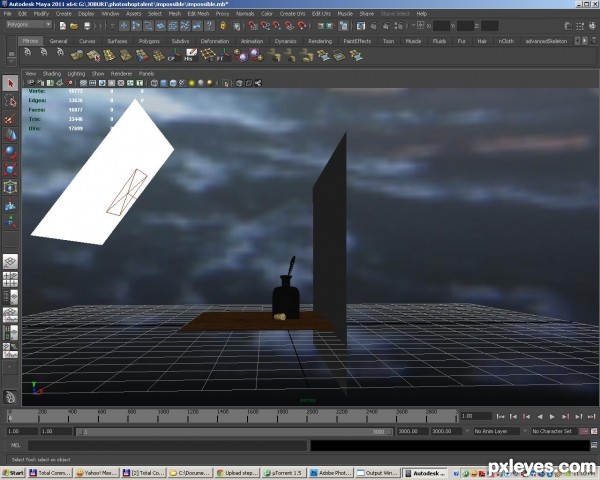600x480 pixels.
Task: Select the Universal Manipulator tool
Action: [10, 187]
